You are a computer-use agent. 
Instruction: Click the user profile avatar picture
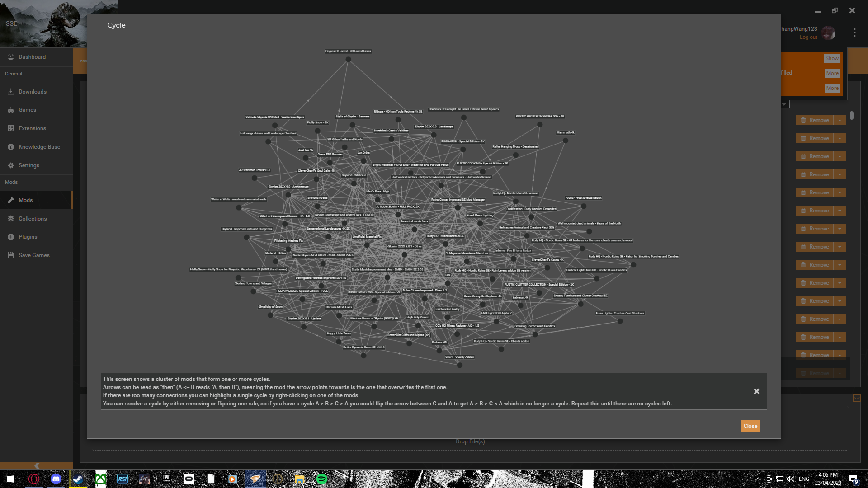829,33
